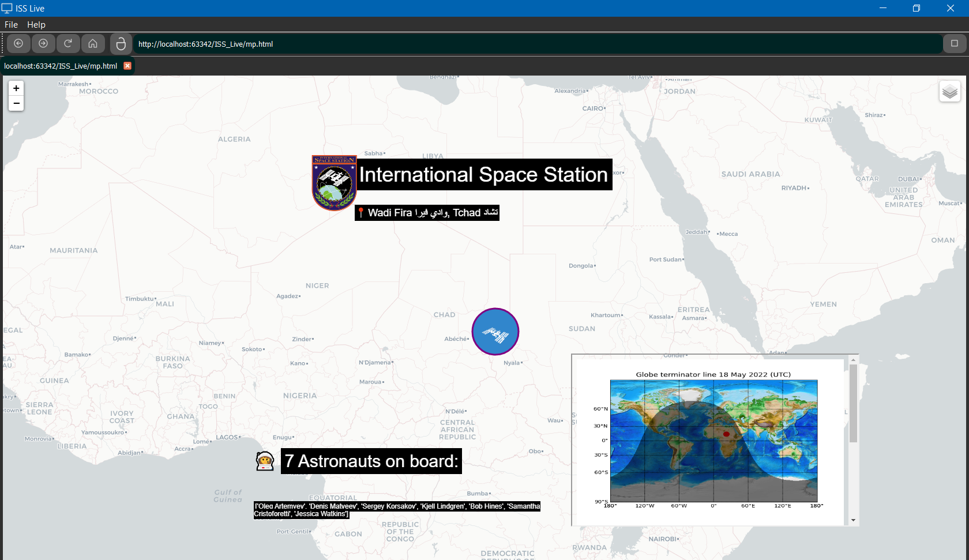Click the 7 Astronauts on board heading
This screenshot has width=969, height=560.
tap(371, 461)
